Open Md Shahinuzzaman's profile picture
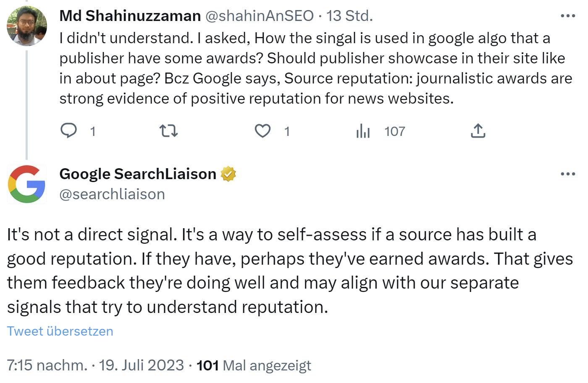 [x=27, y=26]
